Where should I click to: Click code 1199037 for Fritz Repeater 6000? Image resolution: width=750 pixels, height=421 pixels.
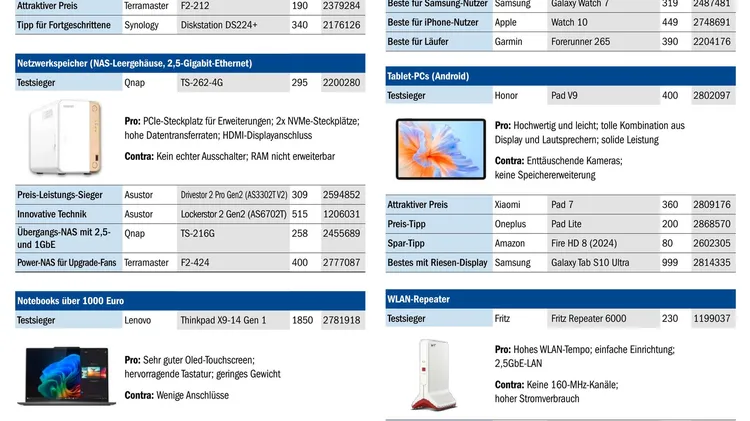point(711,319)
